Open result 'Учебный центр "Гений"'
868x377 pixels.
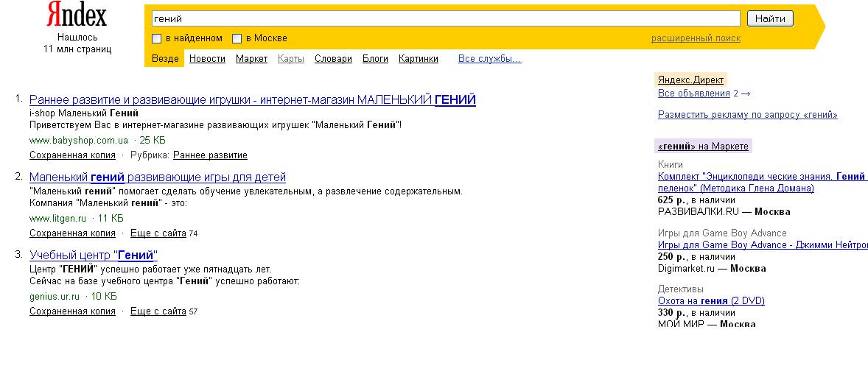pos(94,256)
